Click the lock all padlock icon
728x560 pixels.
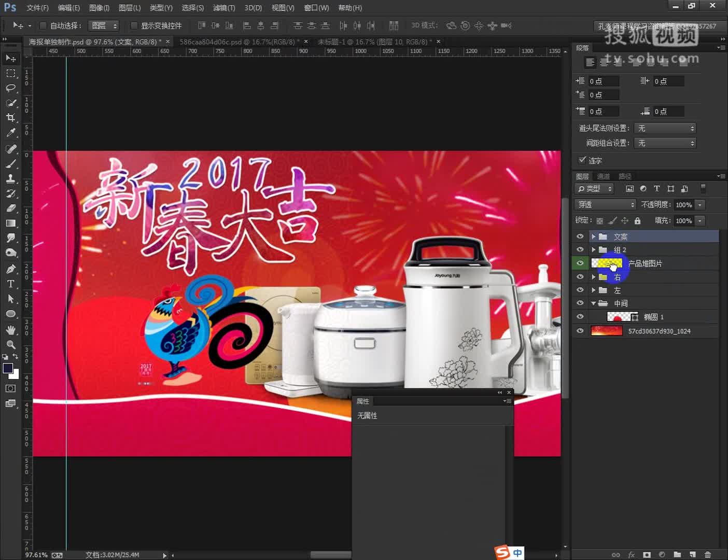[x=638, y=221]
